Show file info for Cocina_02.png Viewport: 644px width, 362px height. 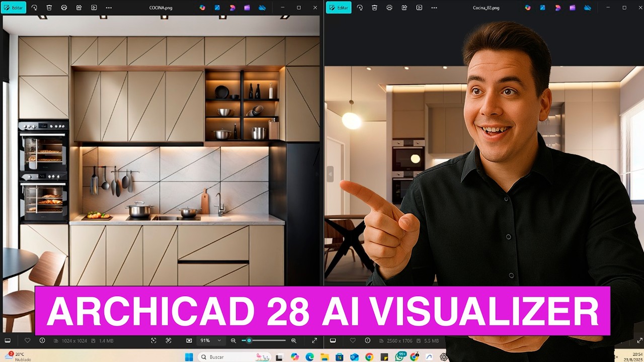(x=368, y=340)
